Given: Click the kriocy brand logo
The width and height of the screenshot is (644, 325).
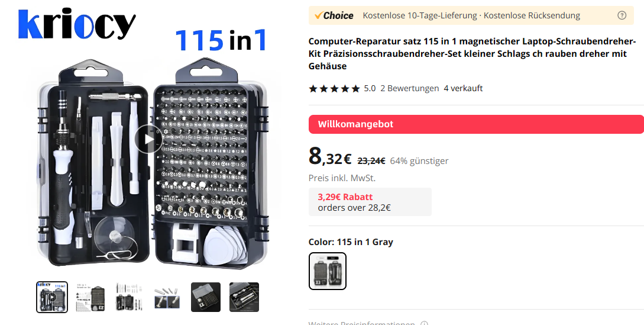Looking at the screenshot, I should (77, 24).
